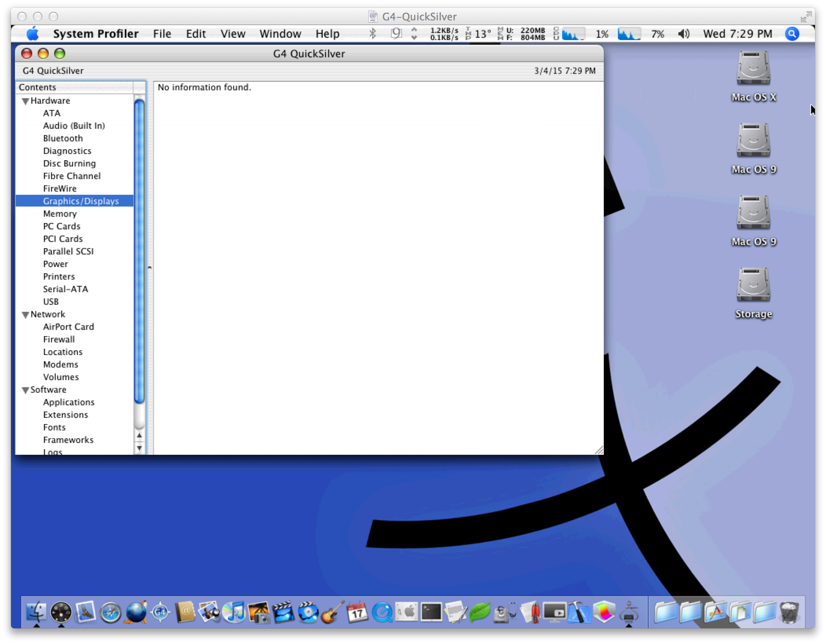Open the File menu
The height and width of the screenshot is (644, 826).
(x=162, y=34)
